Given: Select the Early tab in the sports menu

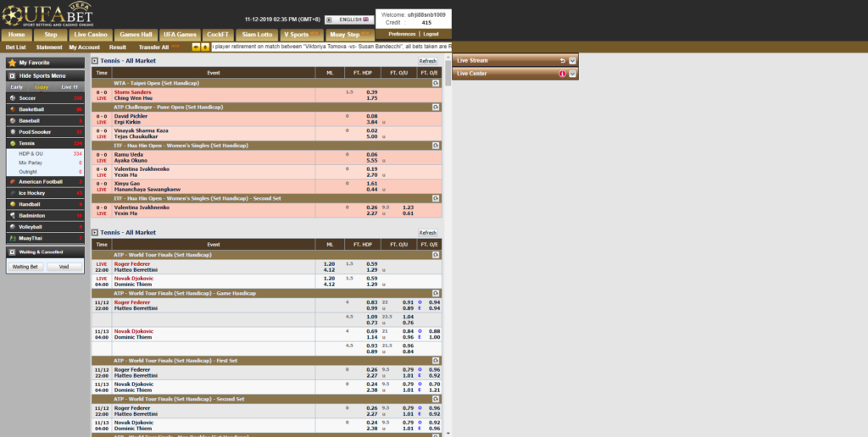Looking at the screenshot, I should coord(17,87).
